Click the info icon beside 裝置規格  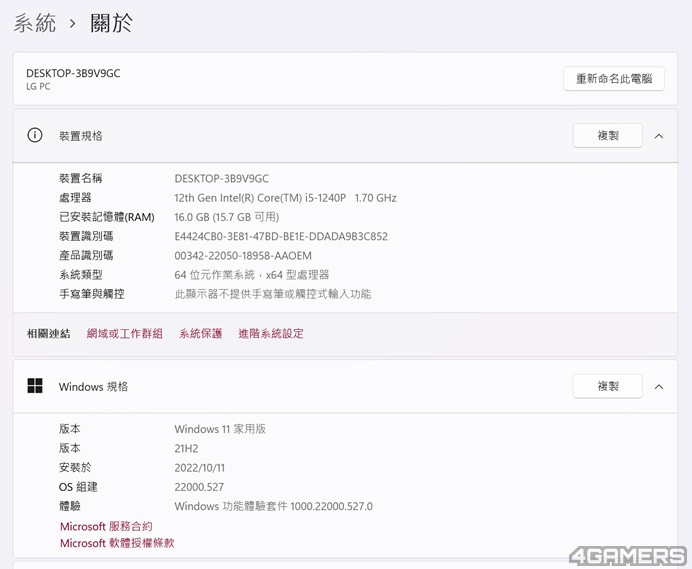point(35,135)
